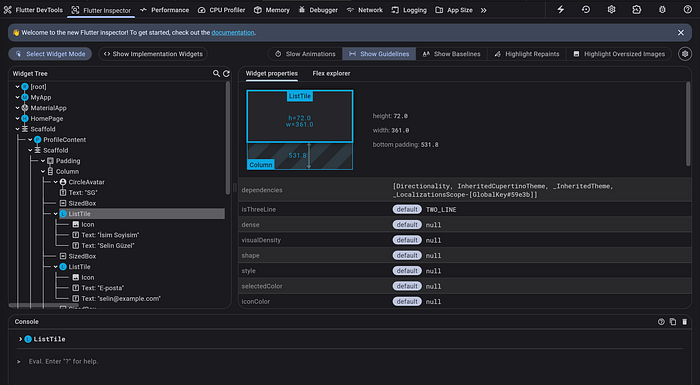Open the CPU Profiler tab
Viewport: 700px width, 385px height.
click(221, 10)
